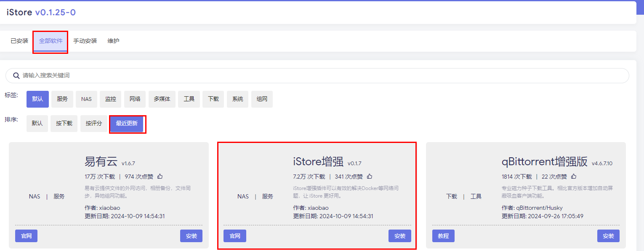This screenshot has width=644, height=251.
Task: Click 服务 category on iStore增强 card
Action: [x=268, y=196]
